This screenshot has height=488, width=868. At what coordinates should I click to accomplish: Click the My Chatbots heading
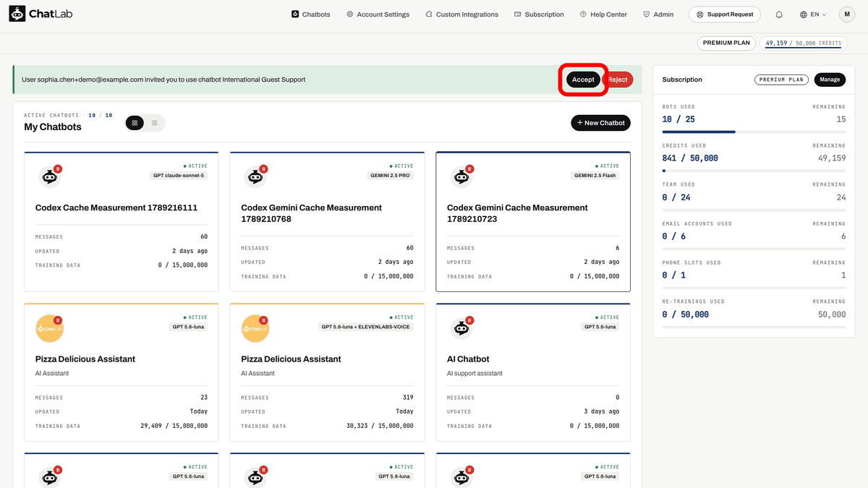(53, 127)
